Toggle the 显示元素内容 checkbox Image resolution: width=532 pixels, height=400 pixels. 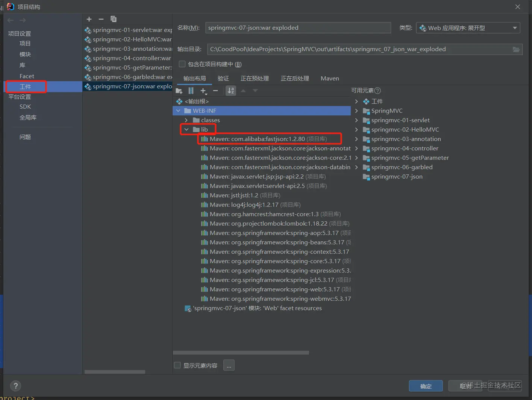pos(177,365)
